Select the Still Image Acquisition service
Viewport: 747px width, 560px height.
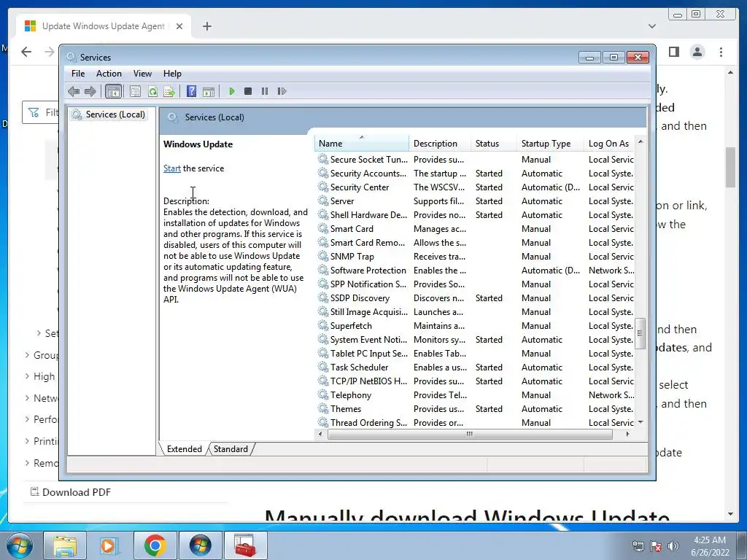(x=475, y=312)
